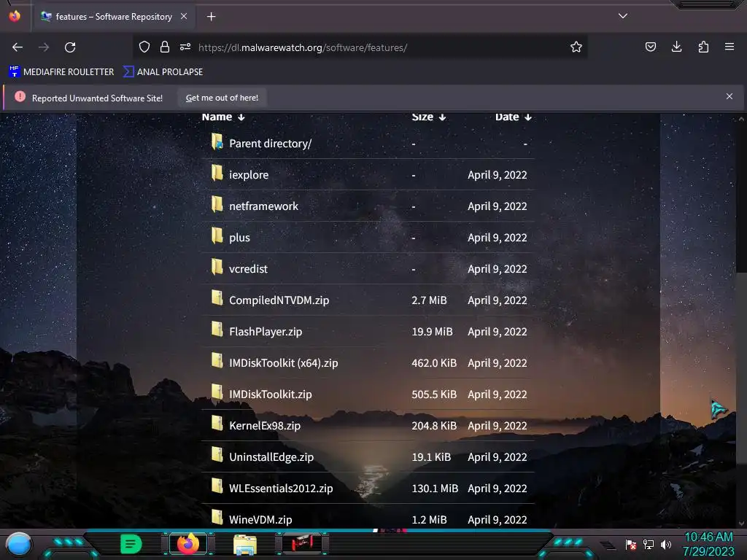This screenshot has height=560, width=747.
Task: Open a new browser tab
Action: tap(211, 17)
